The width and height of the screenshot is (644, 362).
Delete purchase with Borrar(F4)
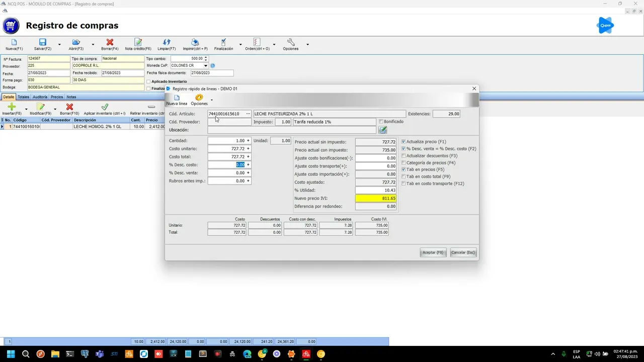(x=110, y=45)
